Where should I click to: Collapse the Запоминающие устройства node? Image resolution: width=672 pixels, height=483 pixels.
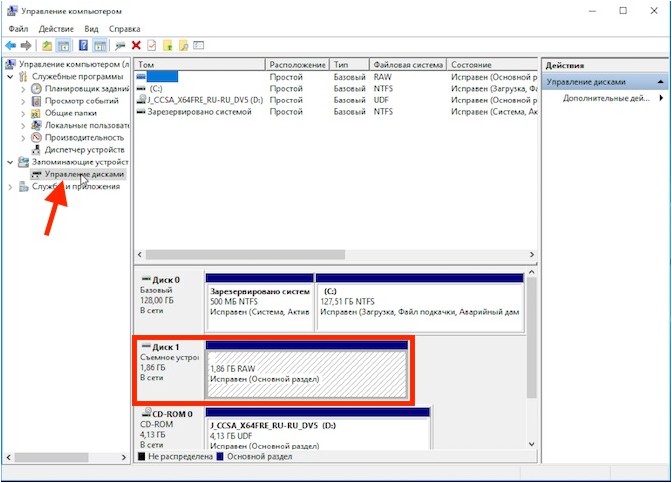point(10,162)
